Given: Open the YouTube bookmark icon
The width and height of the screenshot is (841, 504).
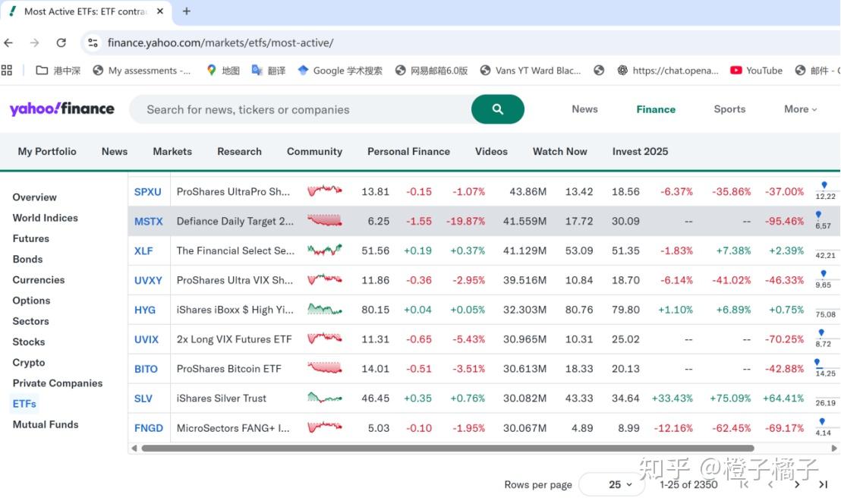Looking at the screenshot, I should (735, 70).
